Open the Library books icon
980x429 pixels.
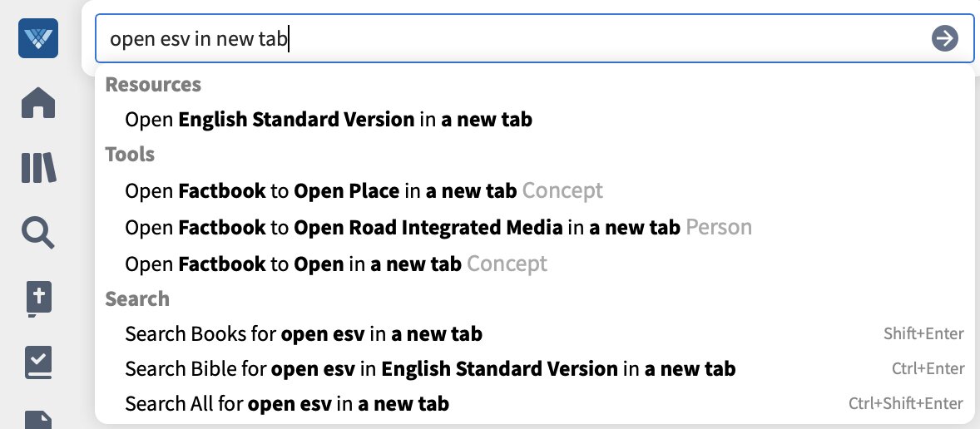tap(38, 167)
